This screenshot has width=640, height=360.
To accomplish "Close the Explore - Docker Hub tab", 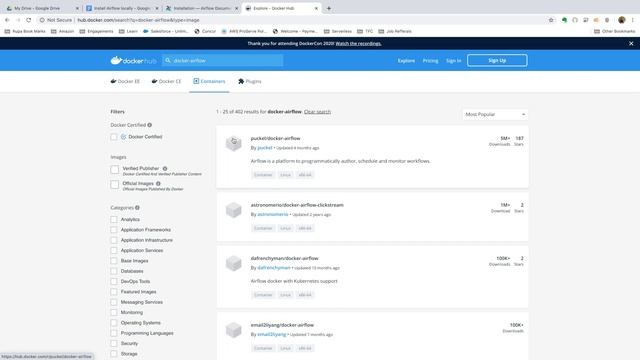I will [x=316, y=8].
